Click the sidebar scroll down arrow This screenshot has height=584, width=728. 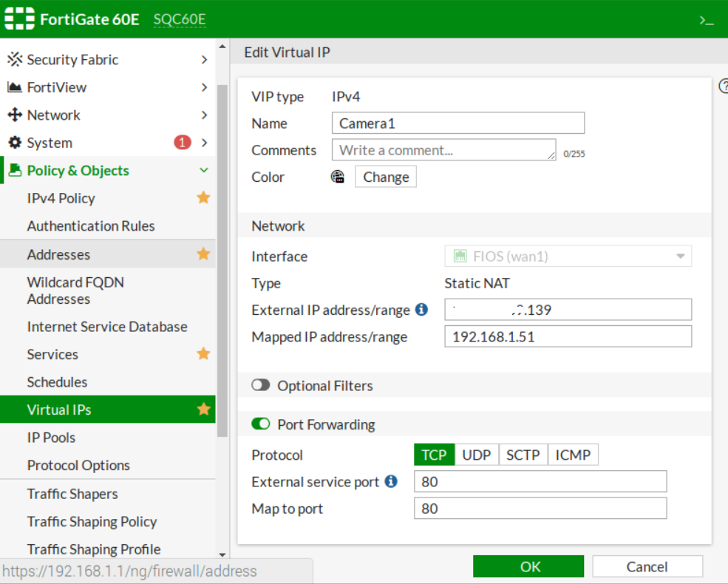pyautogui.click(x=222, y=554)
